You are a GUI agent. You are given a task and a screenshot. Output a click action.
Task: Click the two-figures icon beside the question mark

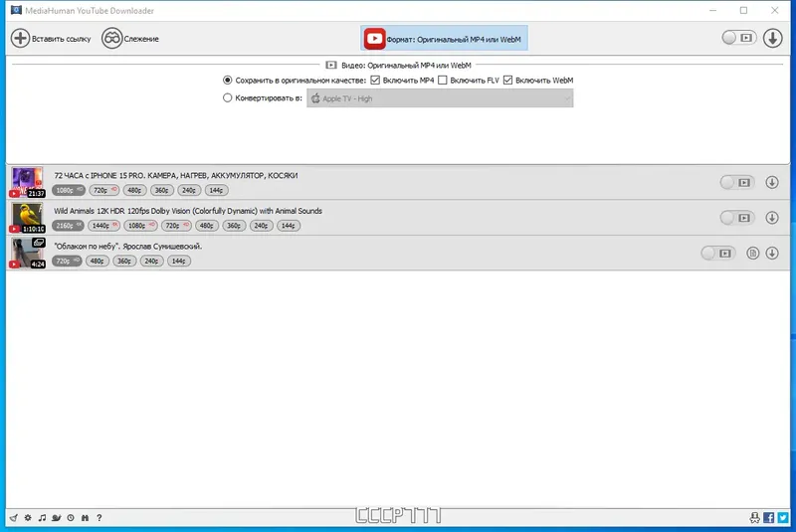[85, 518]
